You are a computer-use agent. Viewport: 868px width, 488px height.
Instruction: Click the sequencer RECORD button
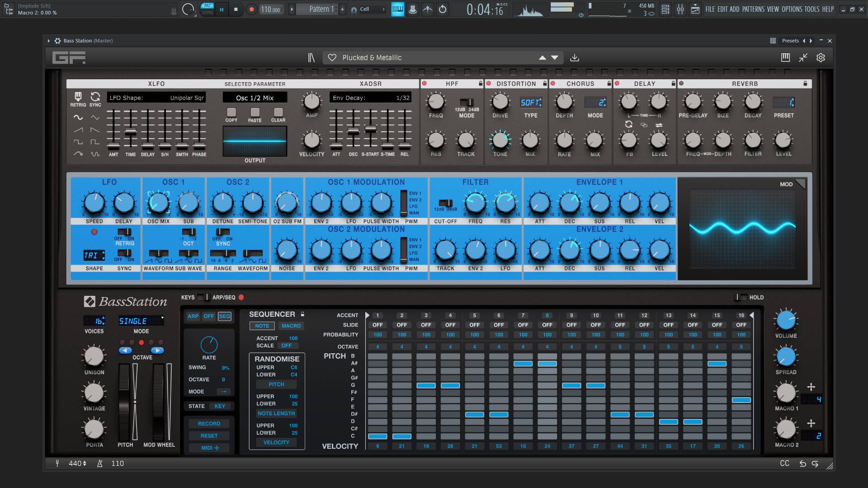[x=209, y=424]
